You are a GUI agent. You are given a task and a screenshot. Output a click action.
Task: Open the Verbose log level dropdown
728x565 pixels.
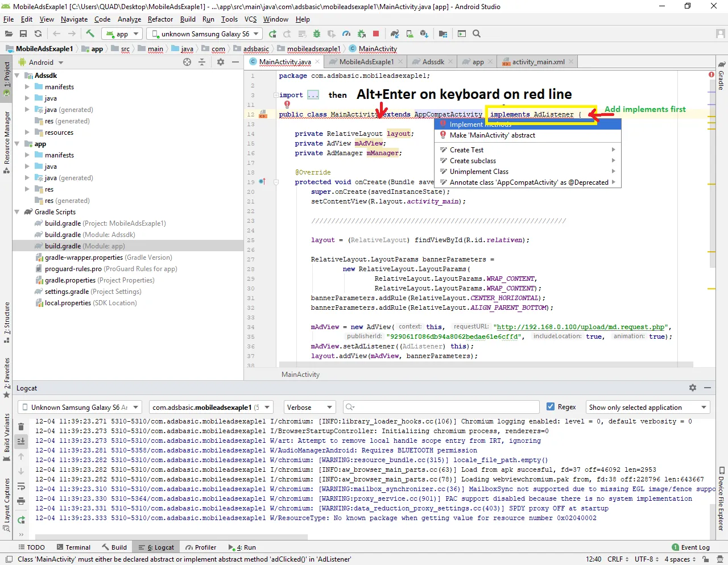(x=310, y=407)
